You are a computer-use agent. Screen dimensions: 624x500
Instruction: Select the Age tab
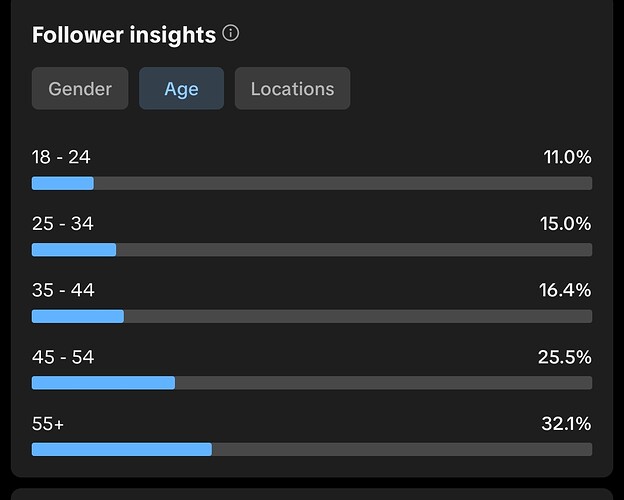(181, 89)
